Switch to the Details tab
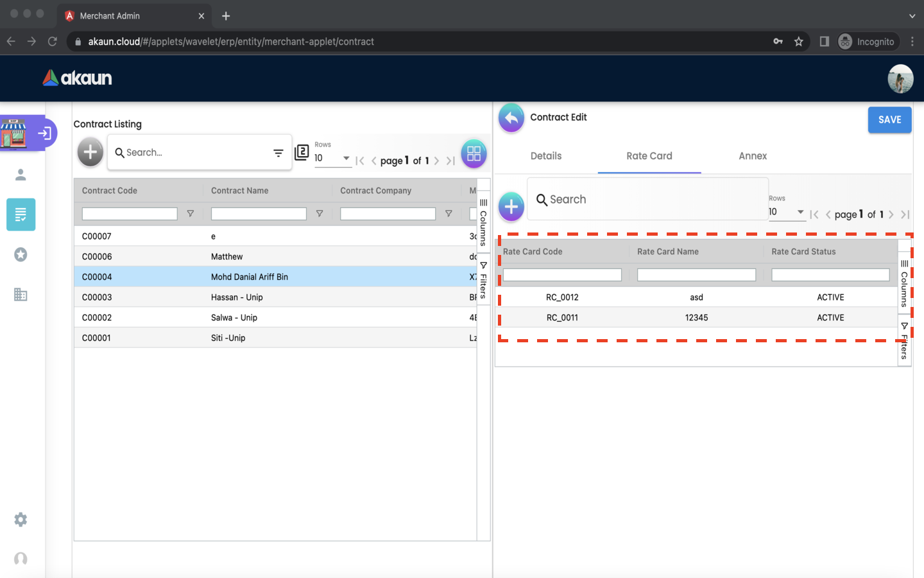The image size is (924, 578). [546, 156]
